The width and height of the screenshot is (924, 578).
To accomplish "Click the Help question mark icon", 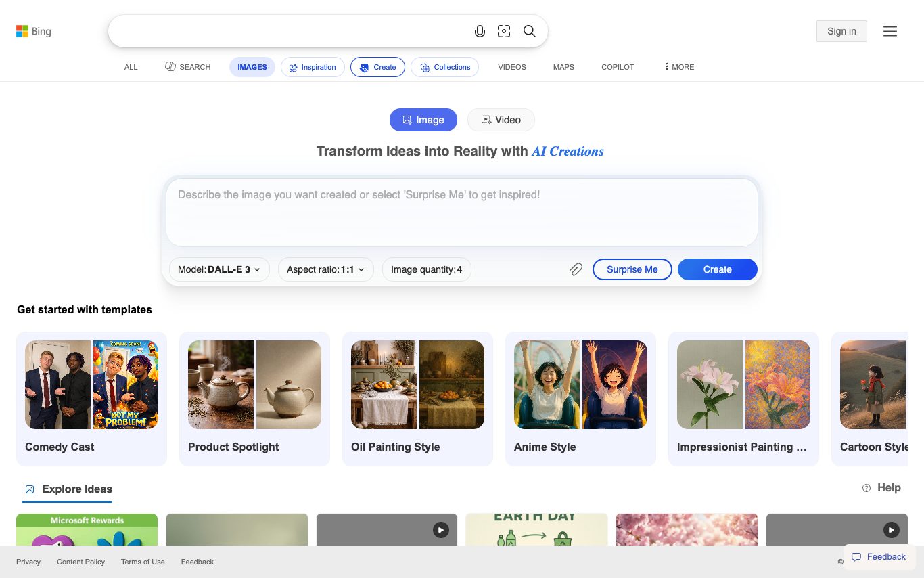I will [867, 488].
